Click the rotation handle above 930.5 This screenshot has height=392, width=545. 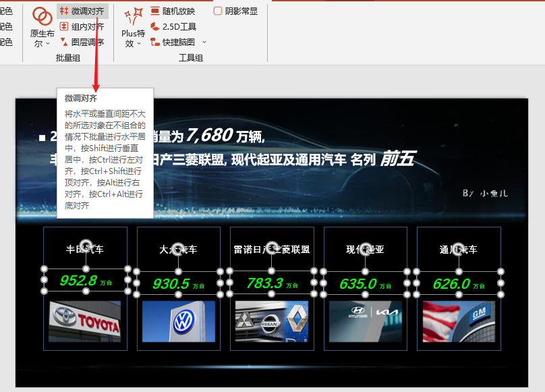pos(178,249)
